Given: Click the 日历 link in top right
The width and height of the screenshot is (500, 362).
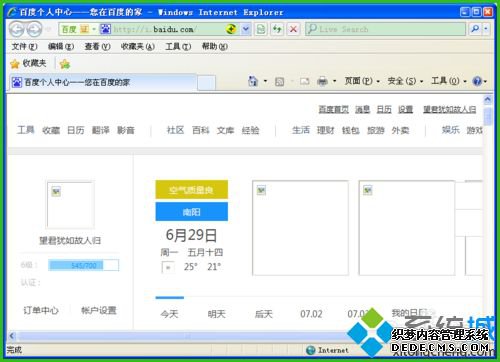Looking at the screenshot, I should coord(384,109).
